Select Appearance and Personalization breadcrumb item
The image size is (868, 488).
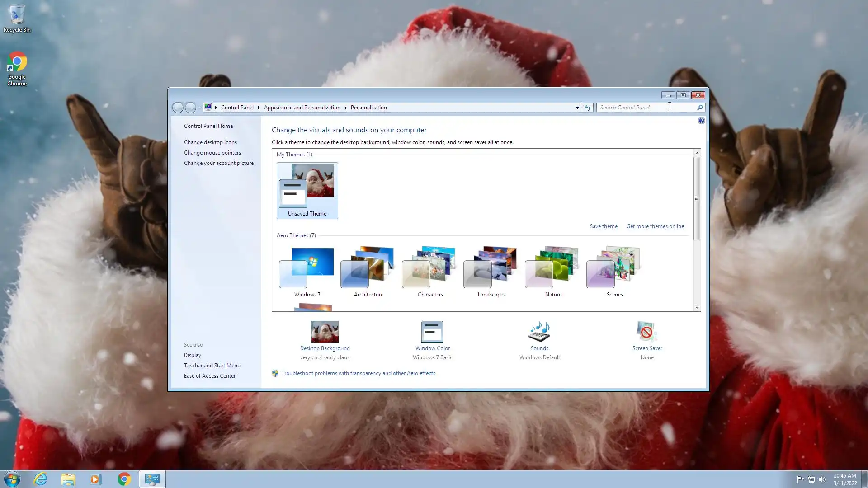click(302, 108)
